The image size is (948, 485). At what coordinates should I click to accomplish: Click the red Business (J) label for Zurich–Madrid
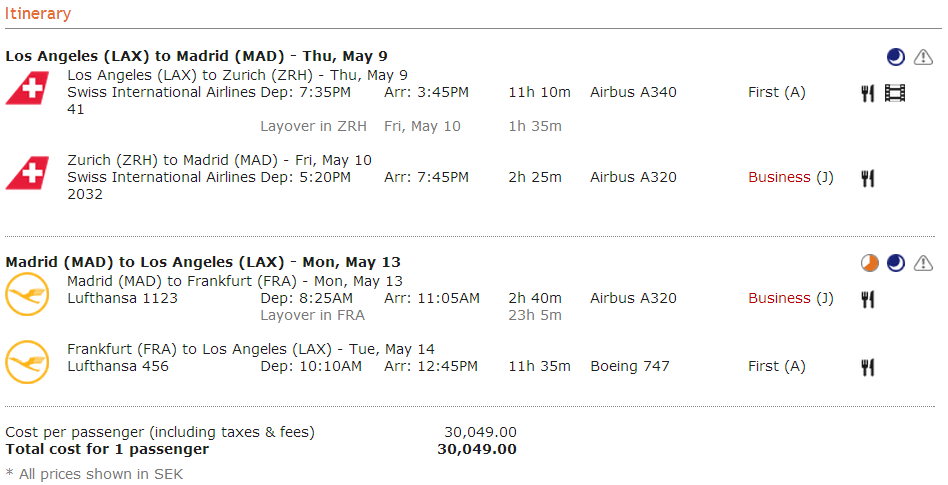[x=790, y=178]
